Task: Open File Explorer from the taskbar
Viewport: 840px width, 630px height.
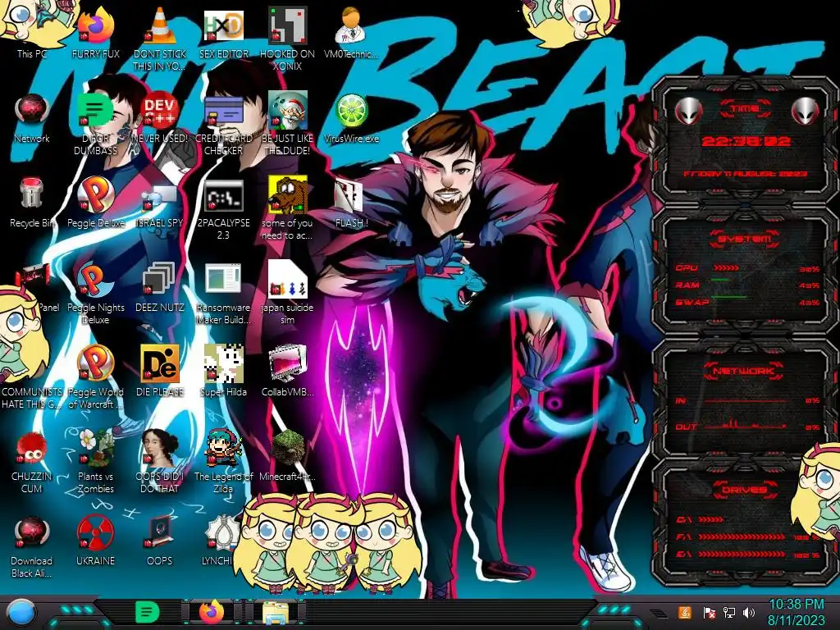Action: tap(276, 612)
